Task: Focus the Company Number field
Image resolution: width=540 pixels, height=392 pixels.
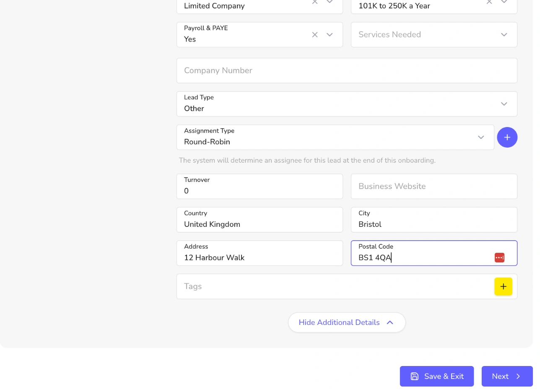Action: click(347, 70)
